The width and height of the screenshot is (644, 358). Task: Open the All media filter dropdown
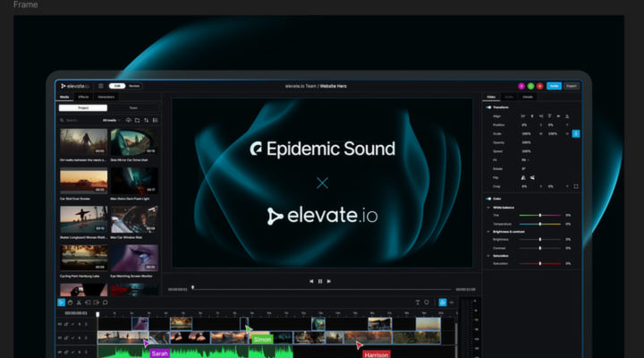[111, 121]
